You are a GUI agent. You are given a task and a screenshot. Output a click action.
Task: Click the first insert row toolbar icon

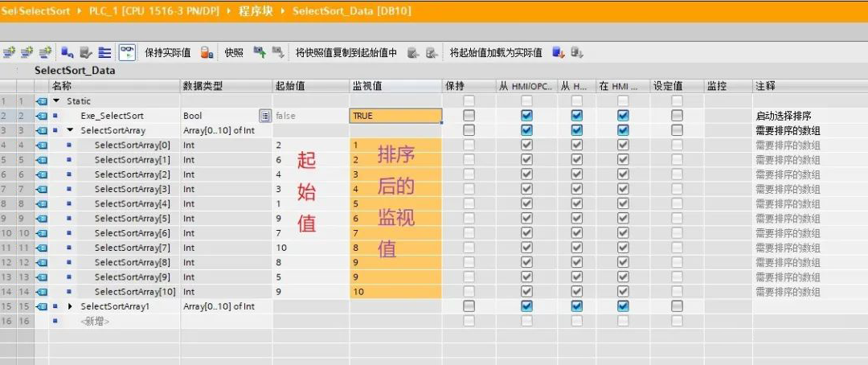click(9, 52)
